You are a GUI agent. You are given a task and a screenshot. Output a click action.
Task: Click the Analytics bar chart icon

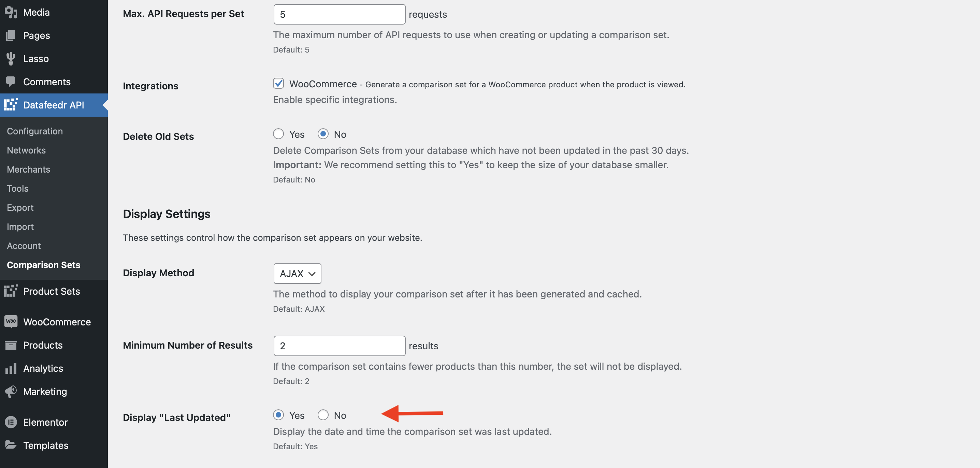point(11,368)
